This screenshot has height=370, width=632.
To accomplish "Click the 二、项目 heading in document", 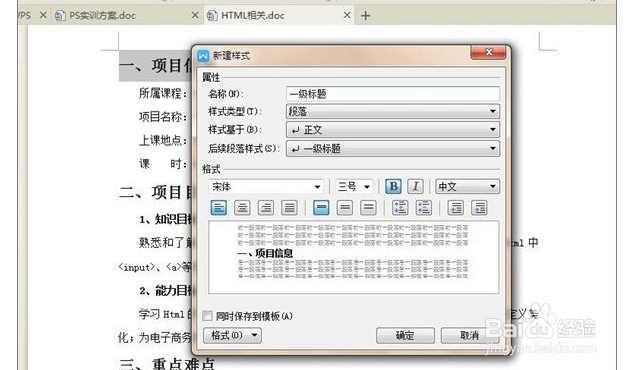I will pos(156,192).
